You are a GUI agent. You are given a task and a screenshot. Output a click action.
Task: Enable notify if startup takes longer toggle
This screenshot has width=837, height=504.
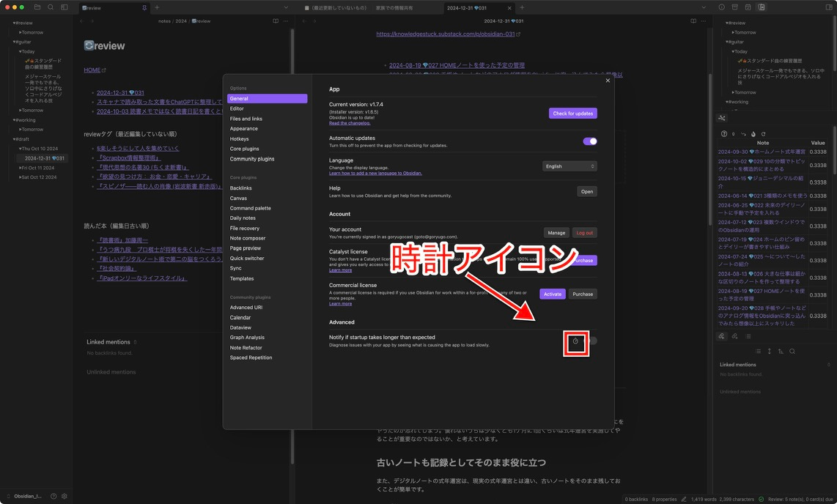590,341
